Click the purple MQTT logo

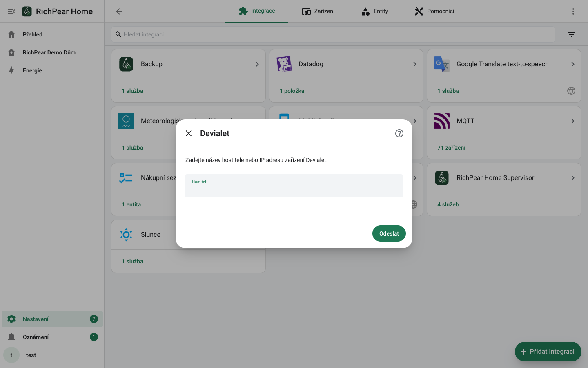(442, 121)
